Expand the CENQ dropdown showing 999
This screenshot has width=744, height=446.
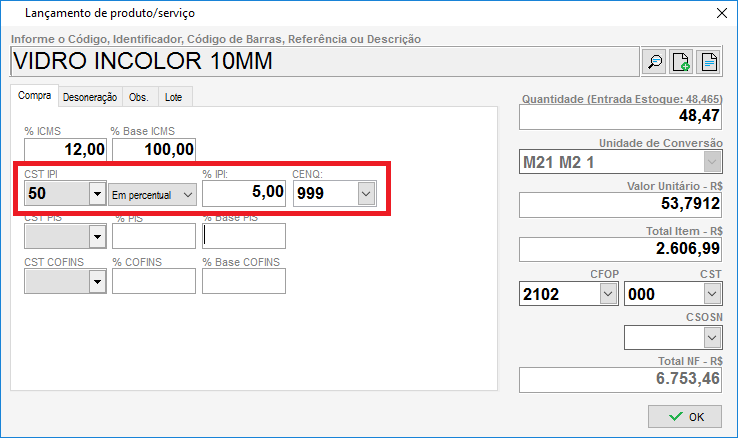tap(366, 194)
